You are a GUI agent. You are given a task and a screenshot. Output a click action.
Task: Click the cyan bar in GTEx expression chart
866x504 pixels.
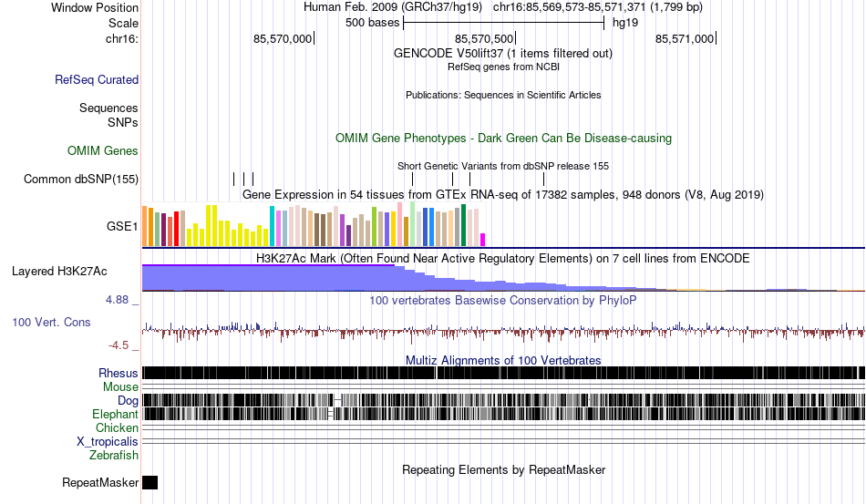pyautogui.click(x=272, y=226)
